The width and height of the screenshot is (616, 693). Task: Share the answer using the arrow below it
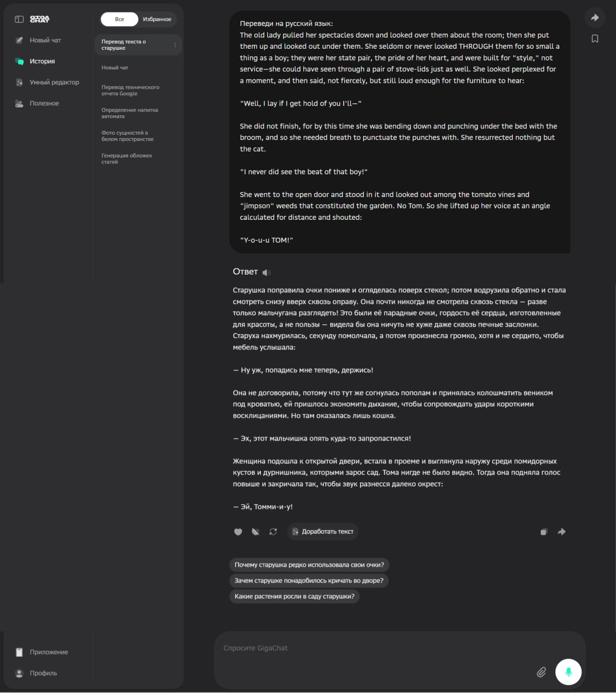pyautogui.click(x=561, y=532)
